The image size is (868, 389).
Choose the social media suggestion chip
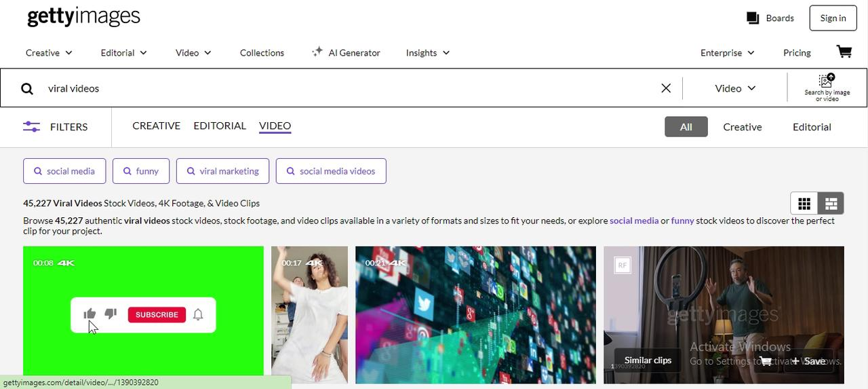(x=64, y=171)
